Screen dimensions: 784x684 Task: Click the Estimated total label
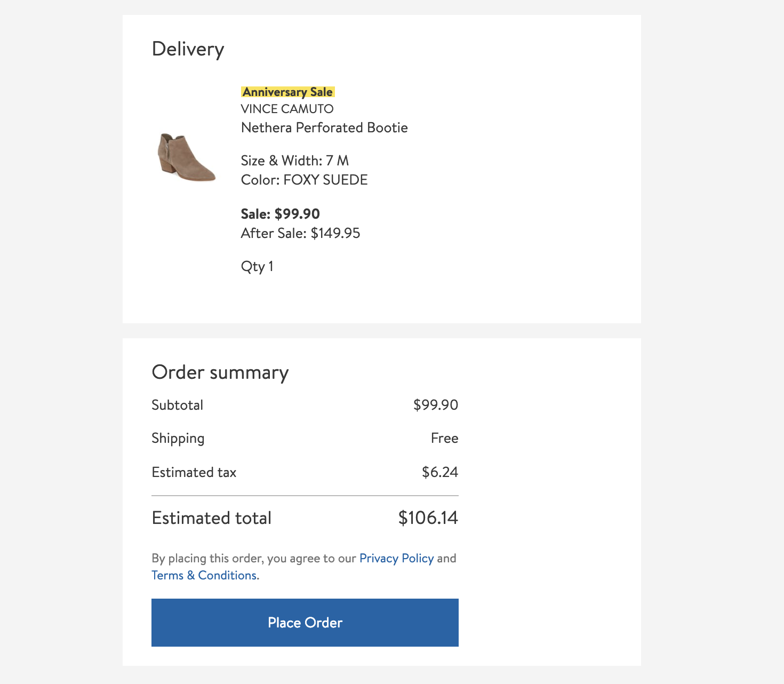211,518
